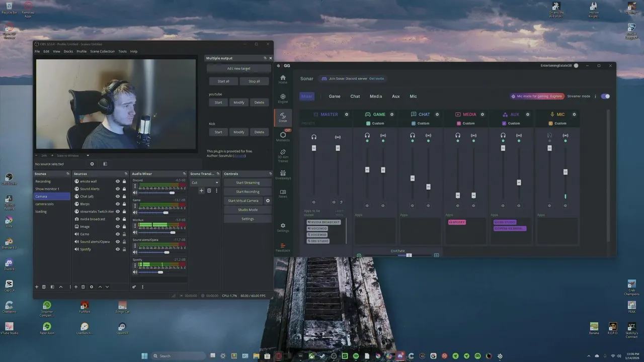
Task: Open the Tools menu in OBS
Action: pyautogui.click(x=122, y=51)
